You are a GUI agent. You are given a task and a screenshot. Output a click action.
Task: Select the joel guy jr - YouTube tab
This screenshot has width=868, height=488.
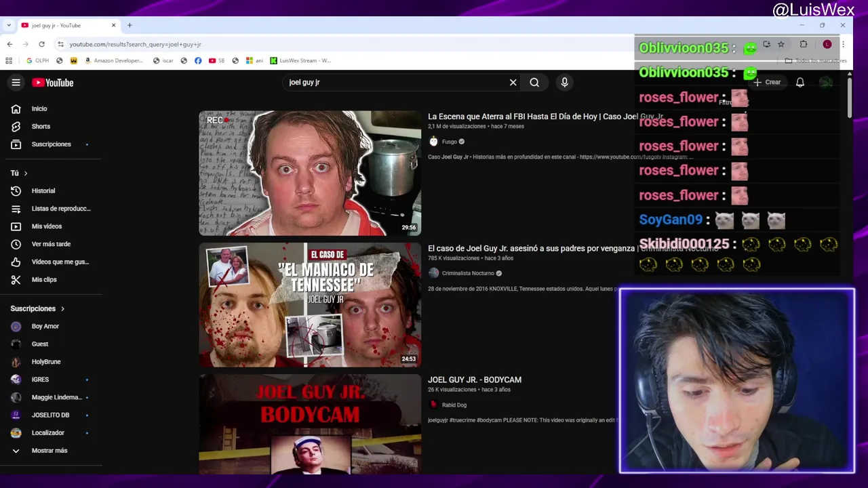68,26
